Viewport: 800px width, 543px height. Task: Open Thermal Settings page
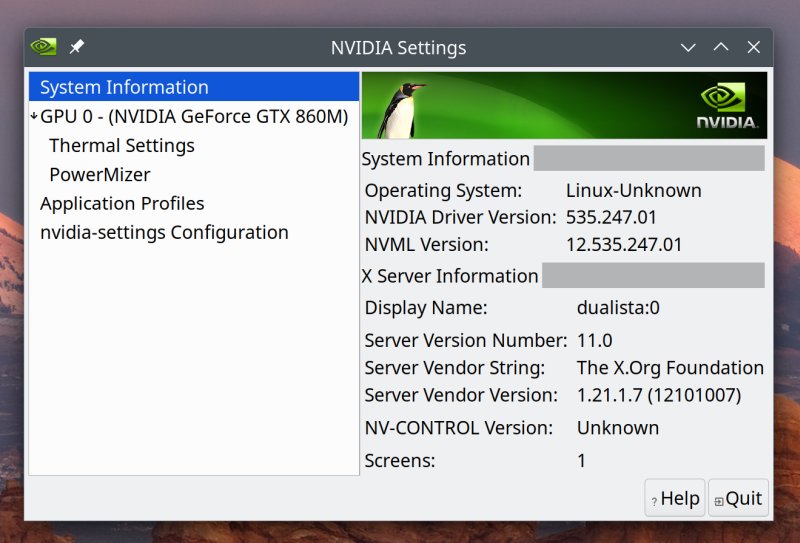(x=122, y=145)
